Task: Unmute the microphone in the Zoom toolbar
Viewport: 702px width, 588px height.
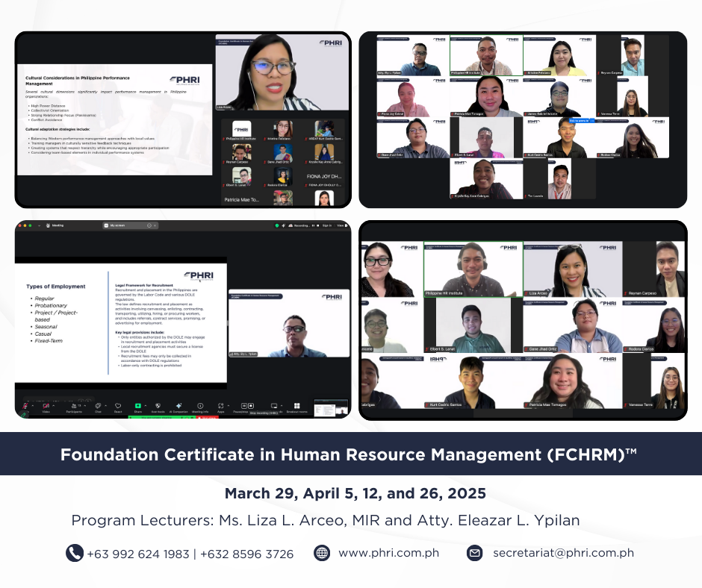Action: click(25, 405)
